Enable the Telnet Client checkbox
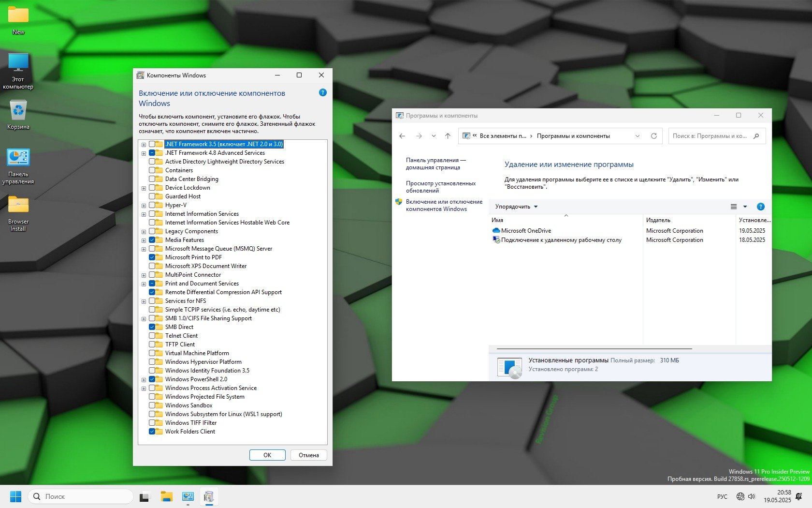 tap(152, 336)
